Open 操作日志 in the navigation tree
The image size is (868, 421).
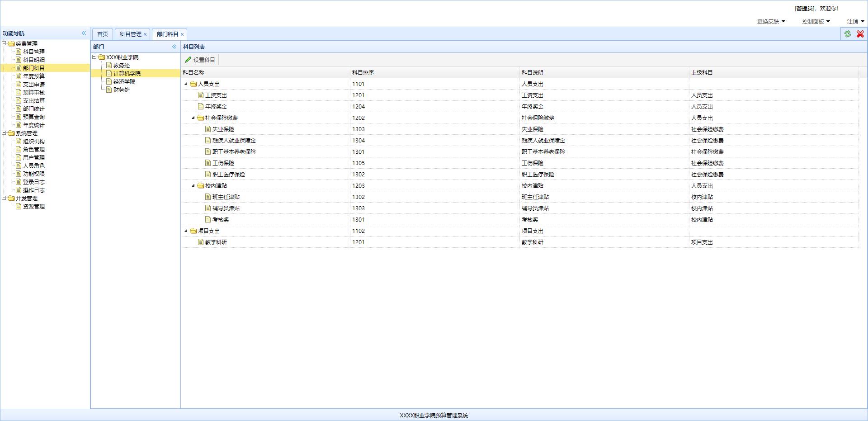(x=34, y=190)
